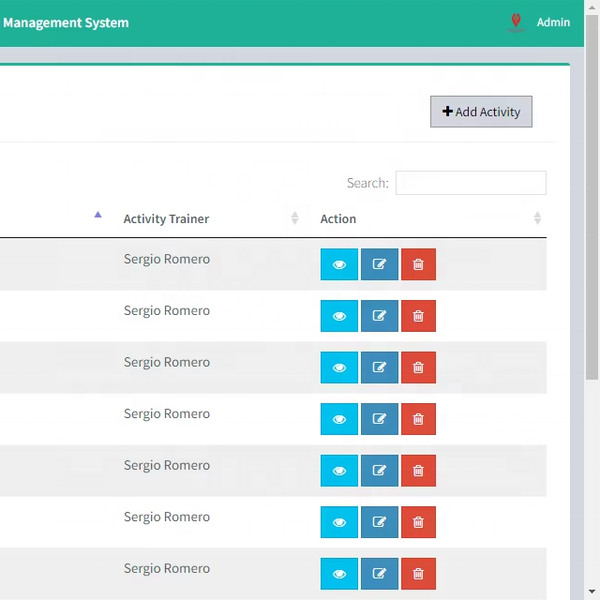View the first row activity (eye icon)

pyautogui.click(x=339, y=264)
